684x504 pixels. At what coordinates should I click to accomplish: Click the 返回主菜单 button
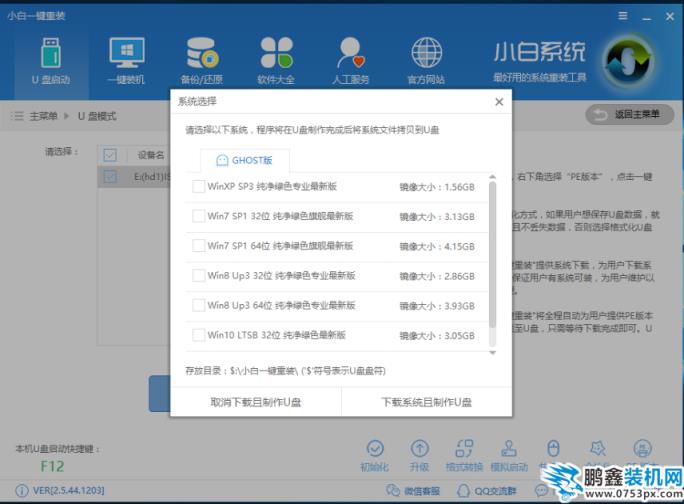point(629,115)
